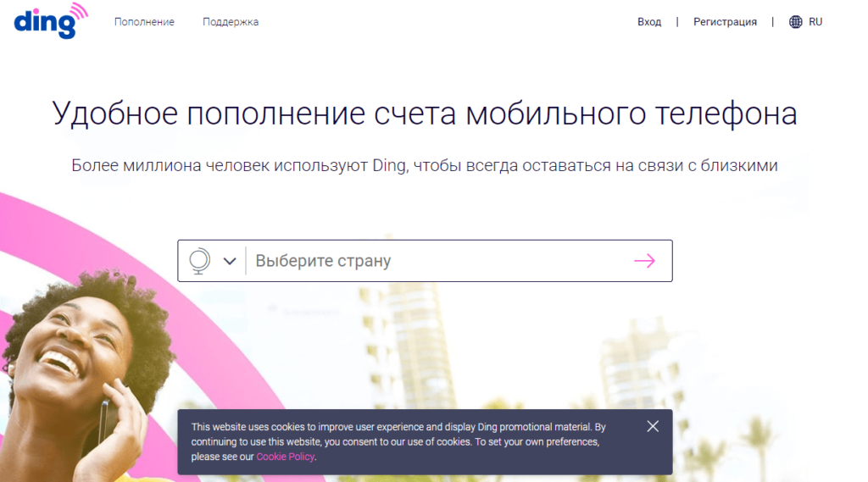Open the Пополнение menu item

click(x=144, y=22)
